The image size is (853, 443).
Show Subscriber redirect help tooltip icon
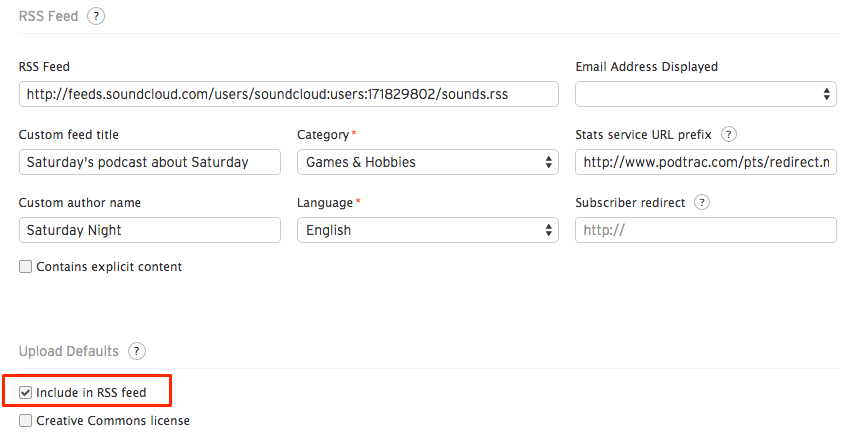[702, 202]
